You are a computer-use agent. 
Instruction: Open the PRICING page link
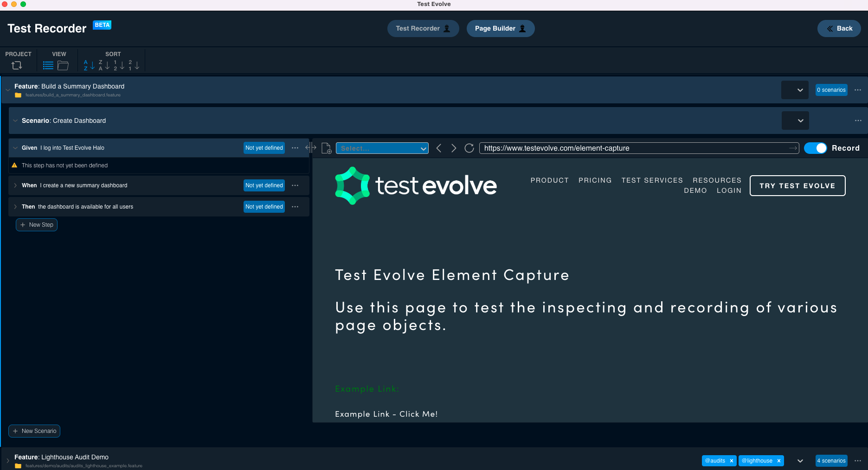pyautogui.click(x=595, y=180)
